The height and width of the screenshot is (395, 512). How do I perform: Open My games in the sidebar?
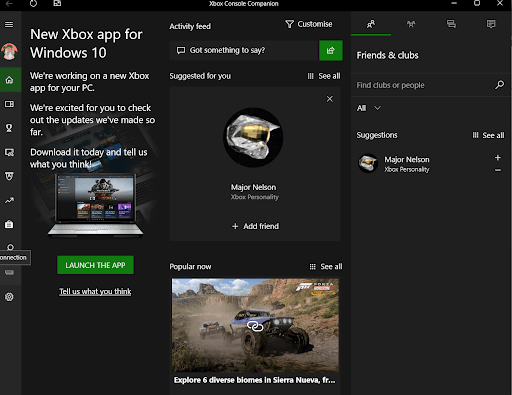9,104
